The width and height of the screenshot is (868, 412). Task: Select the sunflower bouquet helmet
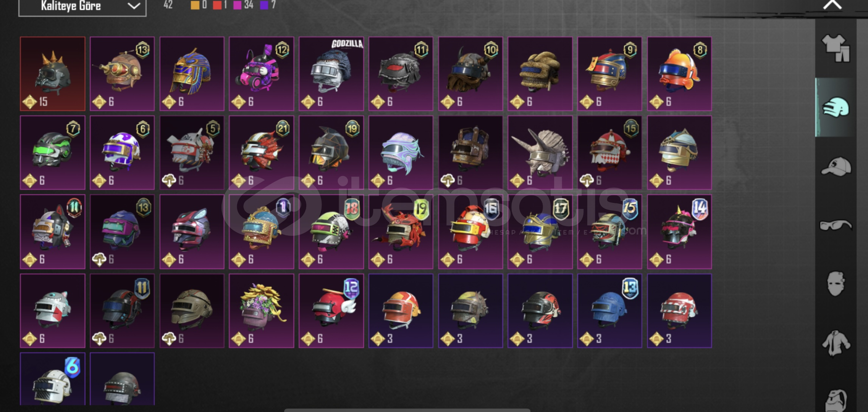click(x=262, y=311)
